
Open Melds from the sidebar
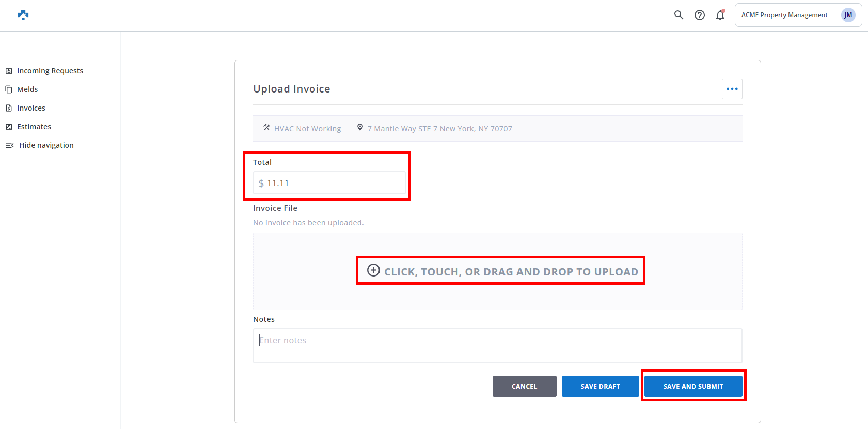point(27,89)
